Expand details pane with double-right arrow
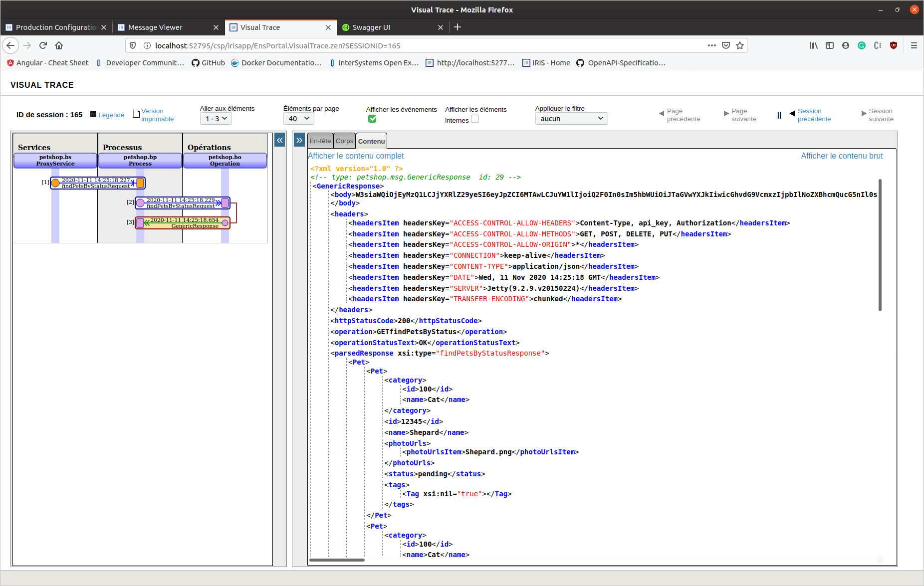 coord(299,140)
